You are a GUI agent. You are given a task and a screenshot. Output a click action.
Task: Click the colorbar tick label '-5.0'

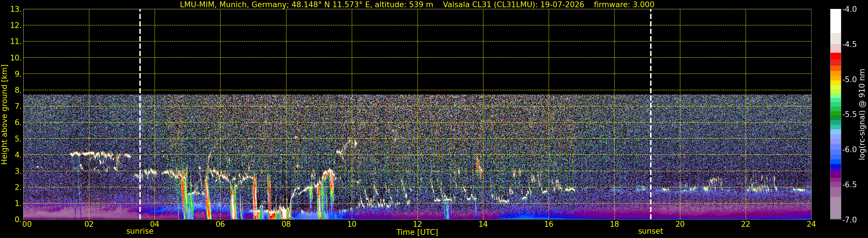click(849, 79)
